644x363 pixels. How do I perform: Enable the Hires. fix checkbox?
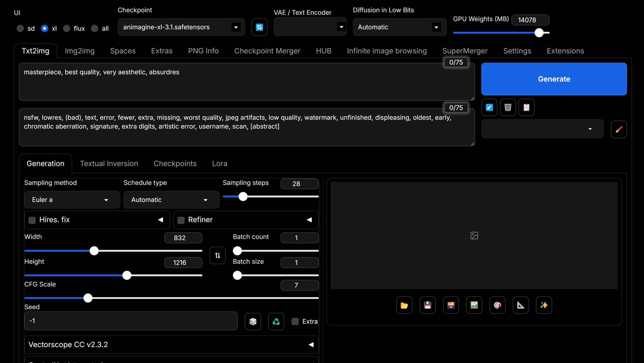[x=32, y=220]
